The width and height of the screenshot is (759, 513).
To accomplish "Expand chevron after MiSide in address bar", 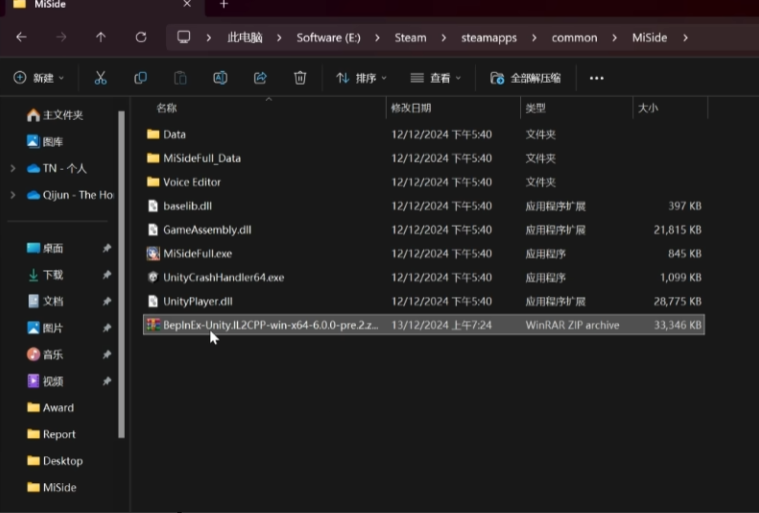I will tap(685, 38).
